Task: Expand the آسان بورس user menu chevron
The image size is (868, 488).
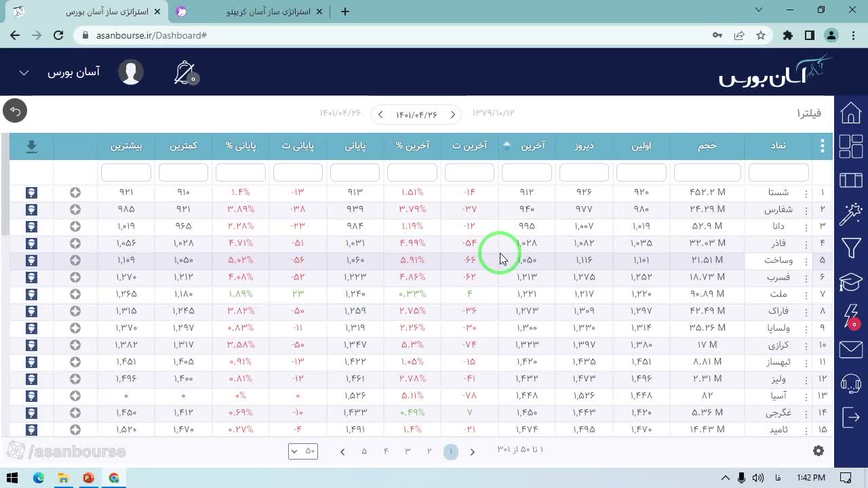Action: pyautogui.click(x=24, y=73)
